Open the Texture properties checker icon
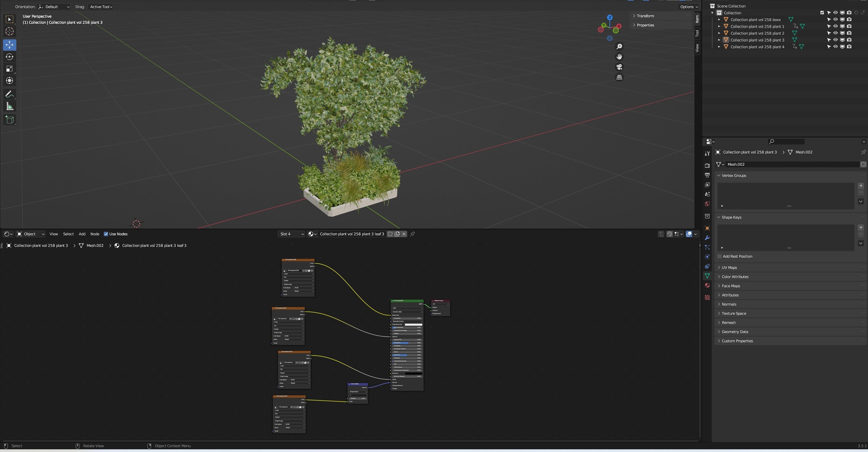The width and height of the screenshot is (868, 452). [x=707, y=297]
